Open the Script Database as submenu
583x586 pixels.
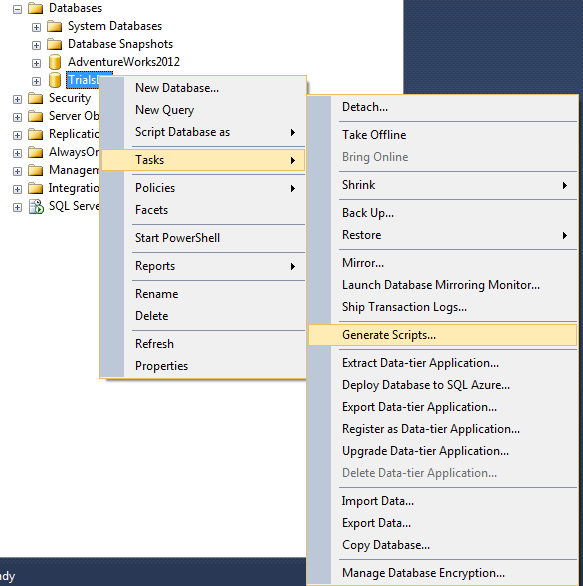pos(203,132)
